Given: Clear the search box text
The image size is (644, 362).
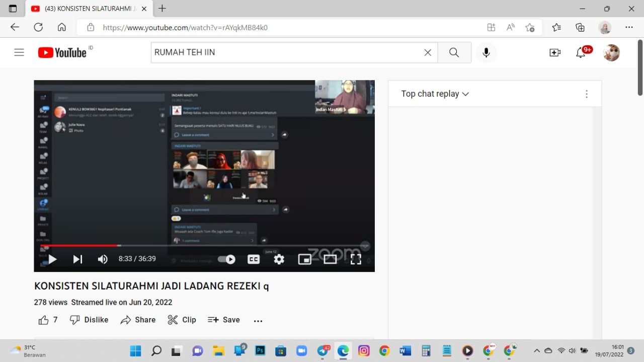Looking at the screenshot, I should 428,52.
